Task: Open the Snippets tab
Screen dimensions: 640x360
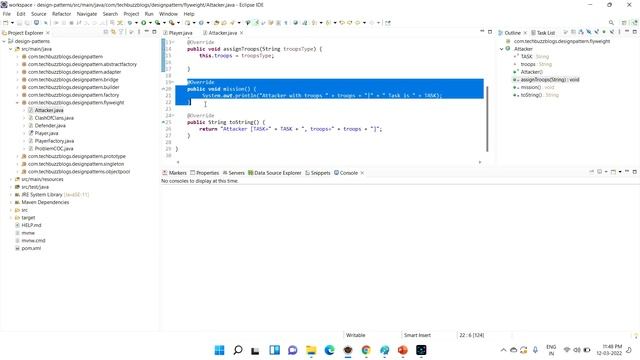Action: click(318, 173)
